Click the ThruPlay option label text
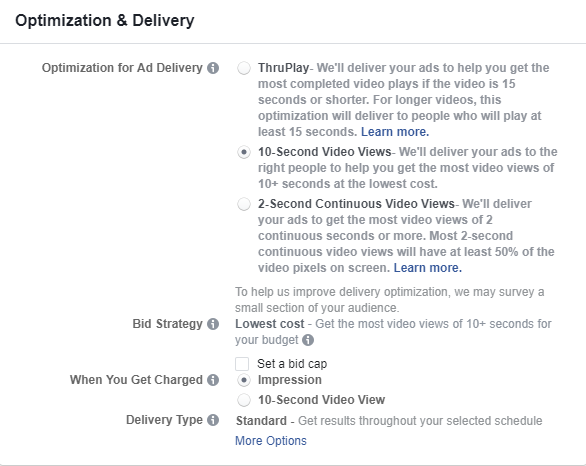Screen dimensions: 586x466 [283, 68]
